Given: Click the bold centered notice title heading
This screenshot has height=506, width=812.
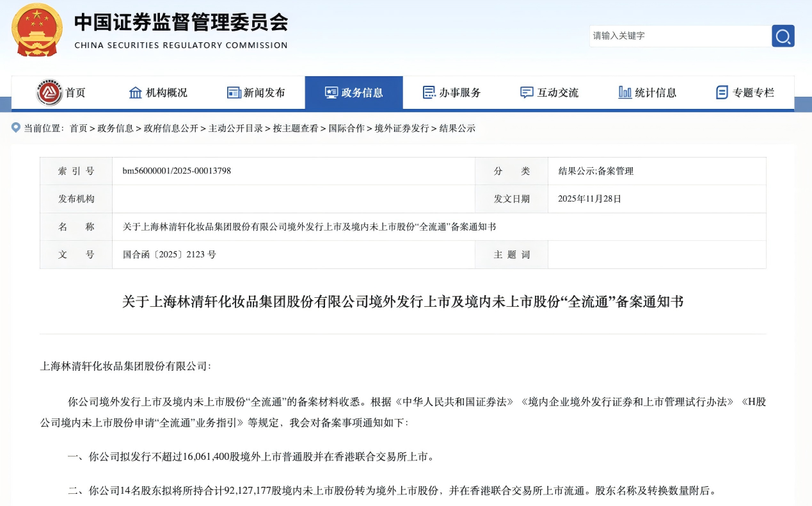Looking at the screenshot, I should pyautogui.click(x=402, y=302).
